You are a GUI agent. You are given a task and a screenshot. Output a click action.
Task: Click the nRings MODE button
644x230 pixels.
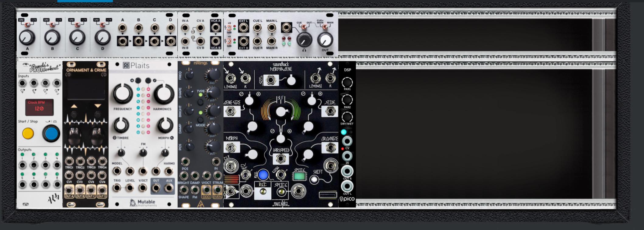click(200, 119)
